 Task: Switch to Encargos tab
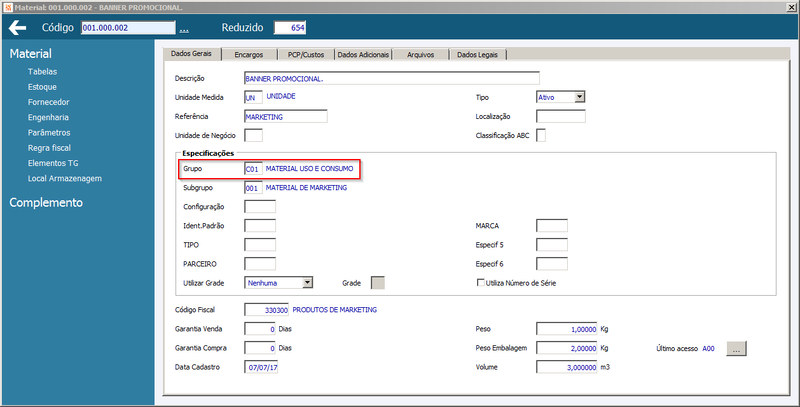[249, 55]
